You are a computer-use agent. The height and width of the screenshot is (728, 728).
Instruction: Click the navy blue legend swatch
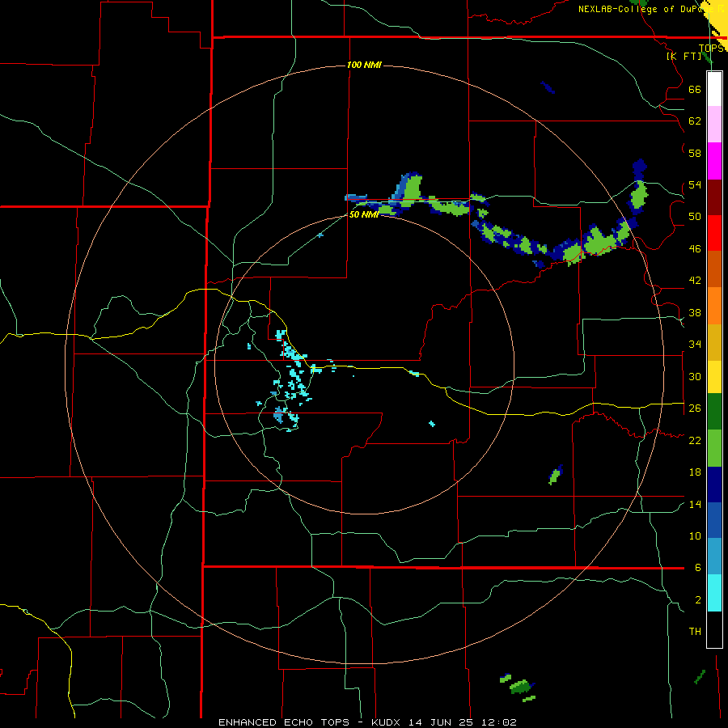point(714,485)
